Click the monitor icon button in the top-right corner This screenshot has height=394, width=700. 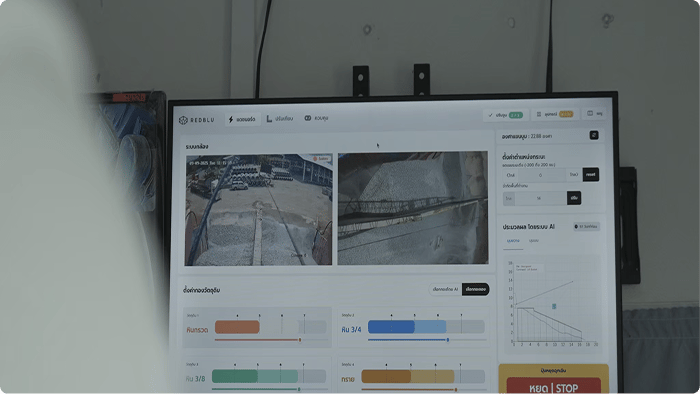pyautogui.click(x=595, y=113)
